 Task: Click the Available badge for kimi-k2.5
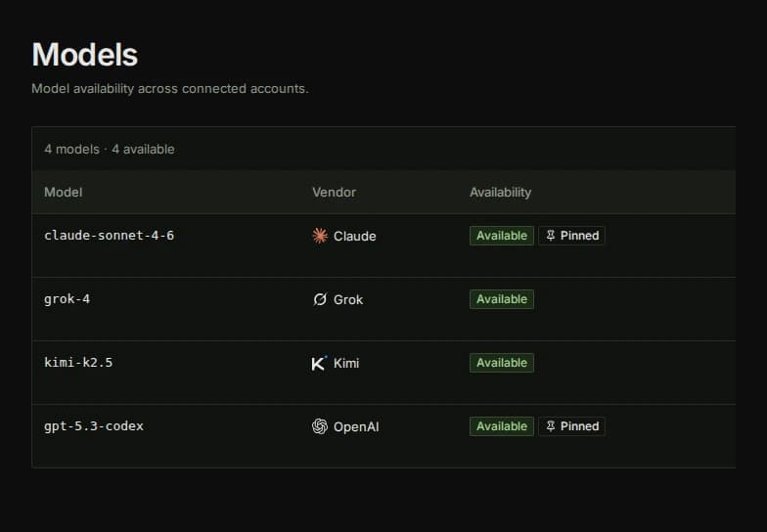point(502,363)
